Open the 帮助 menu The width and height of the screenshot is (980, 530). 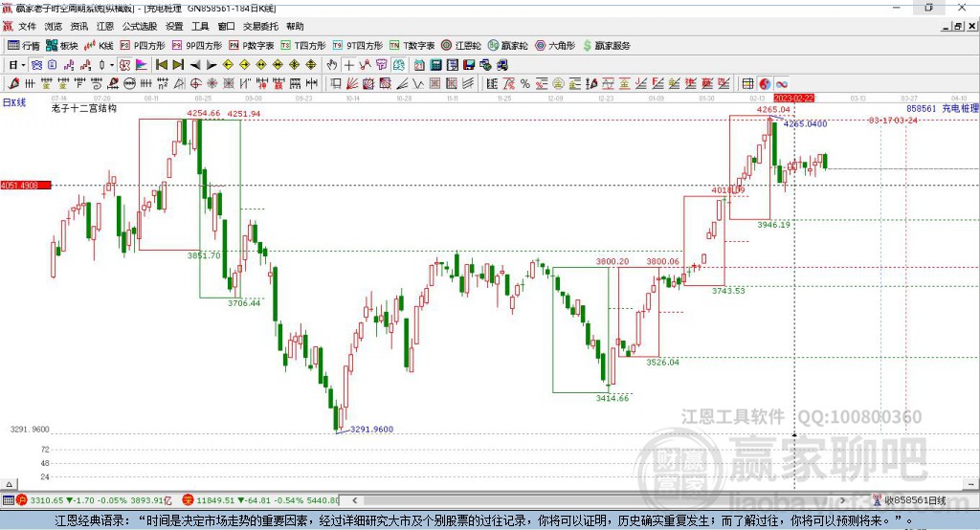(x=295, y=26)
